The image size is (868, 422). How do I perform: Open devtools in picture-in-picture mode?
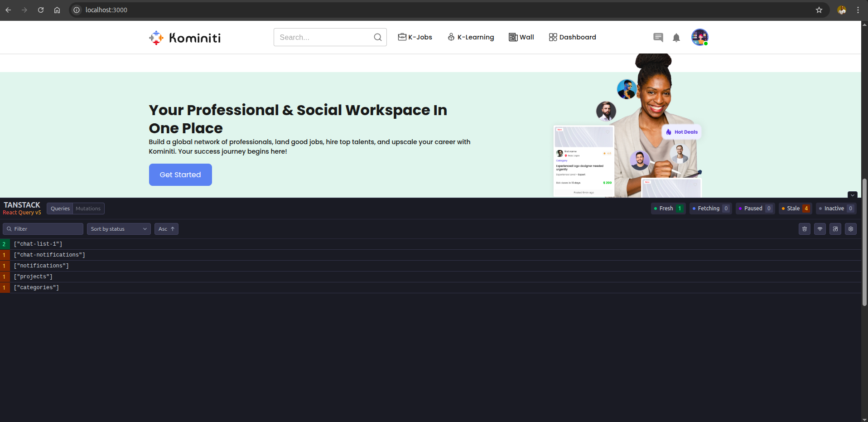[835, 229]
